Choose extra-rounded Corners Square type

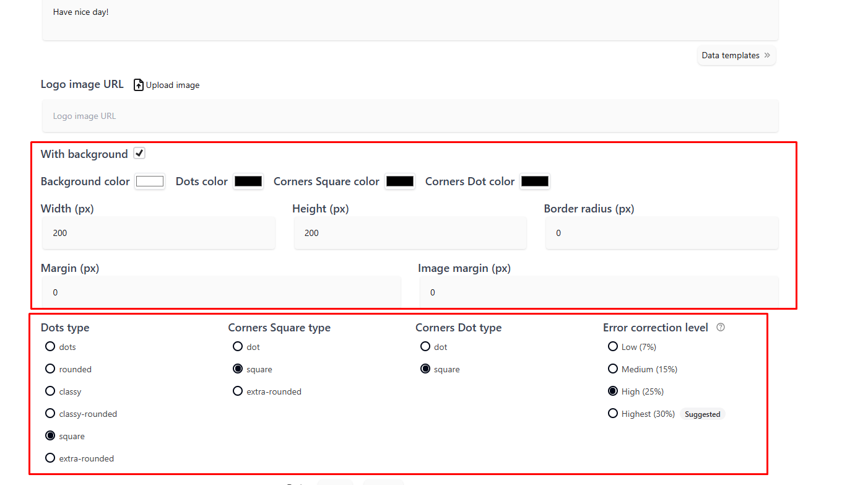[238, 391]
